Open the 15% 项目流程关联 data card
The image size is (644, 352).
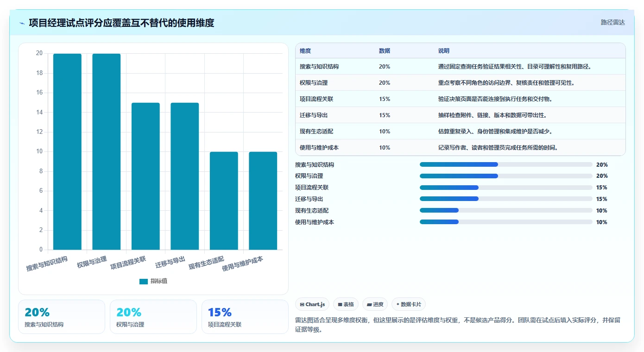click(x=245, y=317)
